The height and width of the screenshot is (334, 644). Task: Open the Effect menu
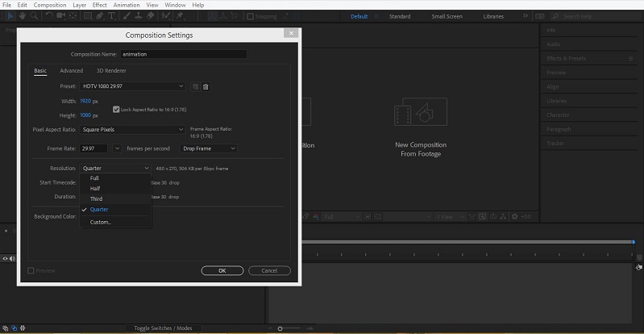pos(99,5)
